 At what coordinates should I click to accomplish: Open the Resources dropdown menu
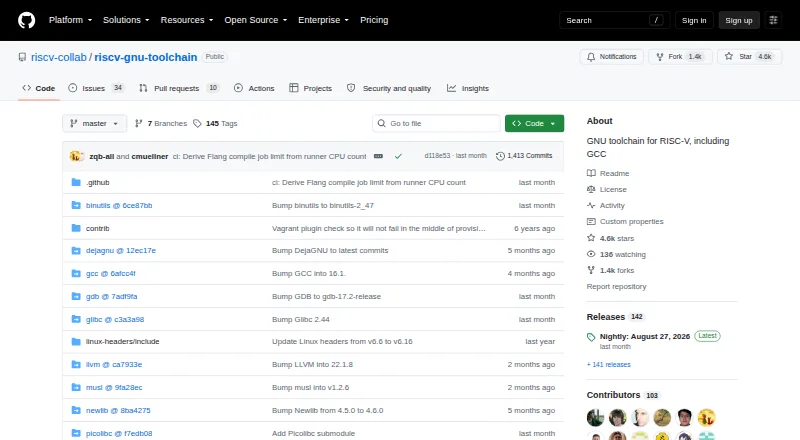pyautogui.click(x=187, y=20)
